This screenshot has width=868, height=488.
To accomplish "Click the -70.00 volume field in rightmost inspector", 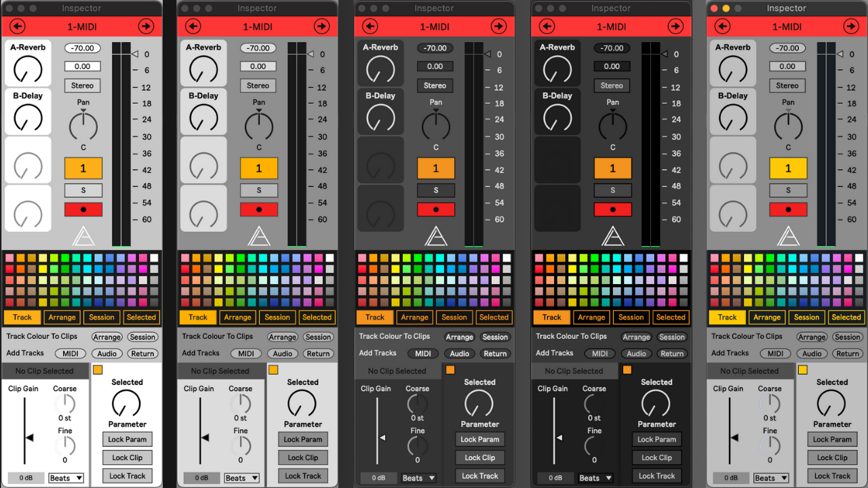I will (787, 48).
